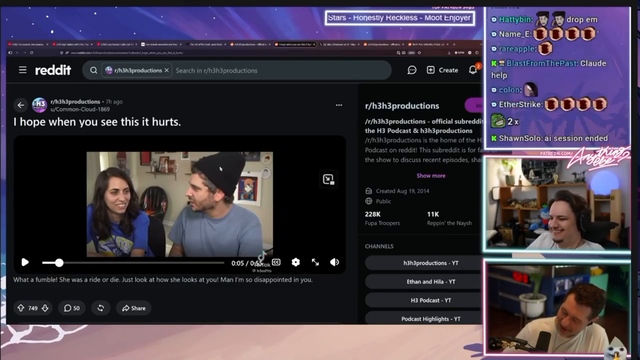This screenshot has width=640, height=360.
Task: Click the Join button in the sidebar
Action: coord(474,105)
